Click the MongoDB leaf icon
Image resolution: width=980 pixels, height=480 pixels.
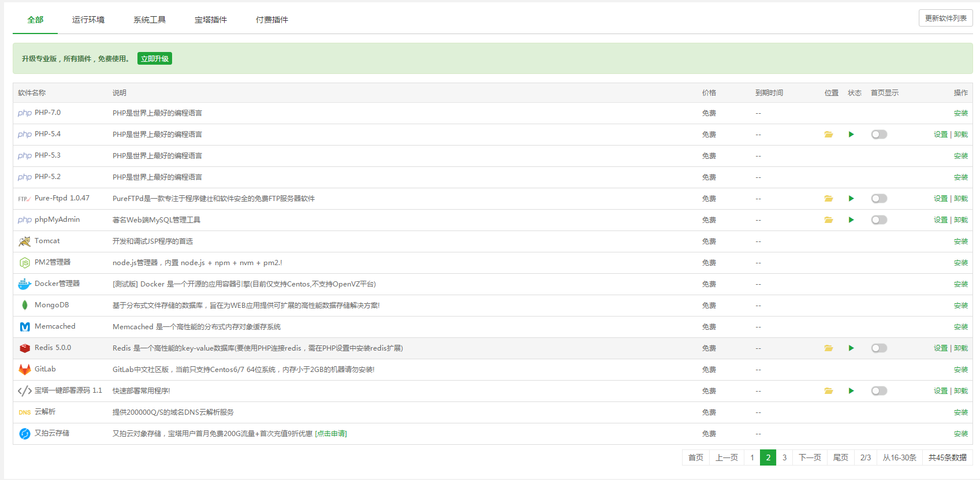[x=24, y=306]
